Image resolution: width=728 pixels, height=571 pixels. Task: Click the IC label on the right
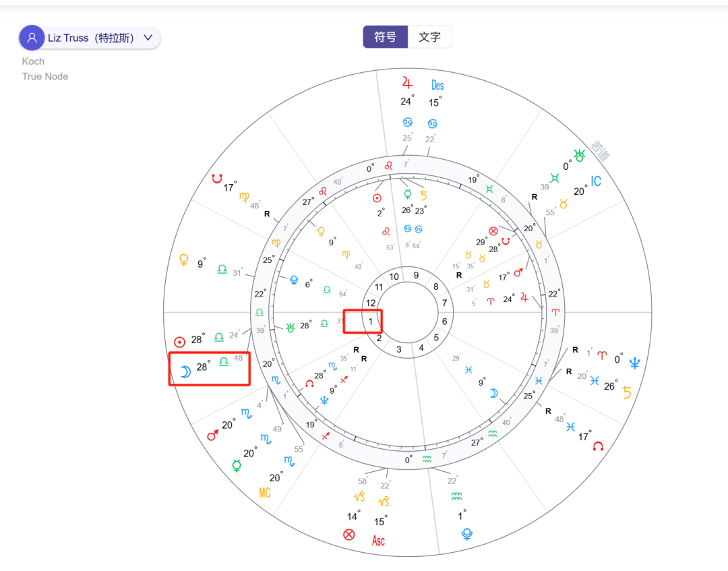[595, 181]
